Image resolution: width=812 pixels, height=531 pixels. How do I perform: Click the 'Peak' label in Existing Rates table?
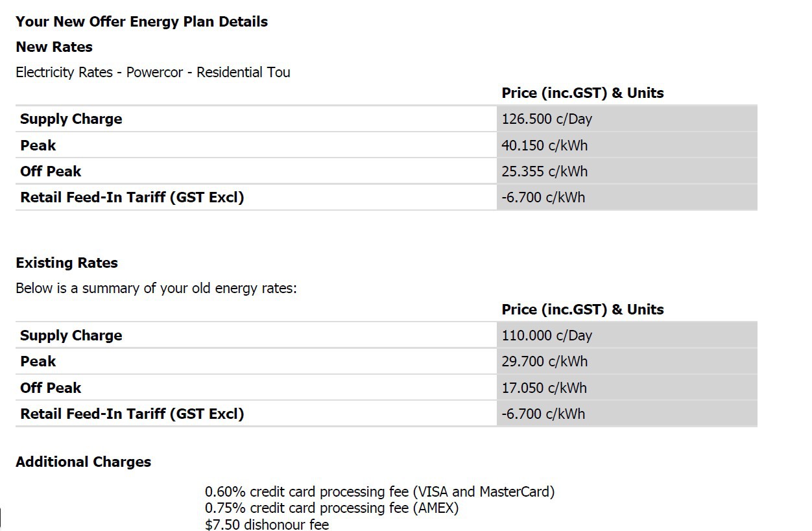pos(38,361)
